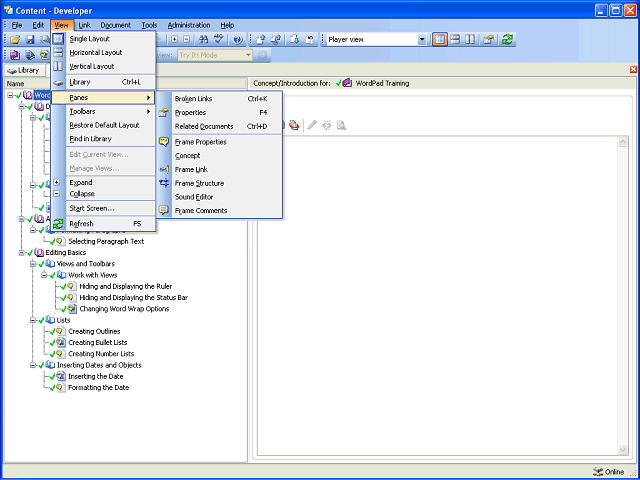
Task: Open the Toolbars submenu
Action: [x=104, y=111]
